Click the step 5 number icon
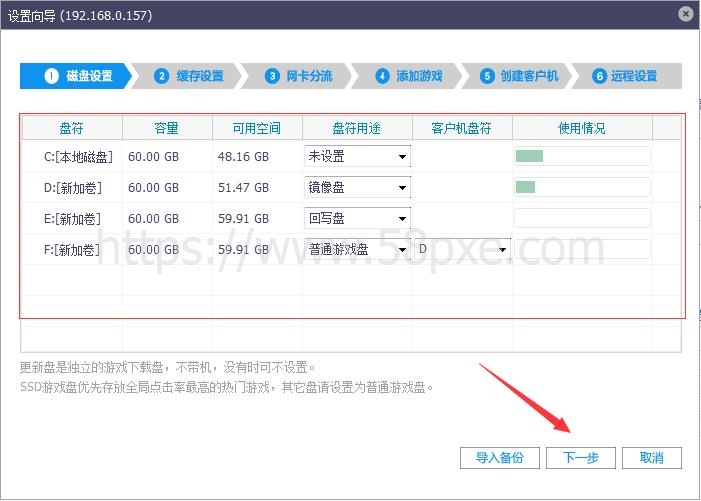 [x=487, y=76]
